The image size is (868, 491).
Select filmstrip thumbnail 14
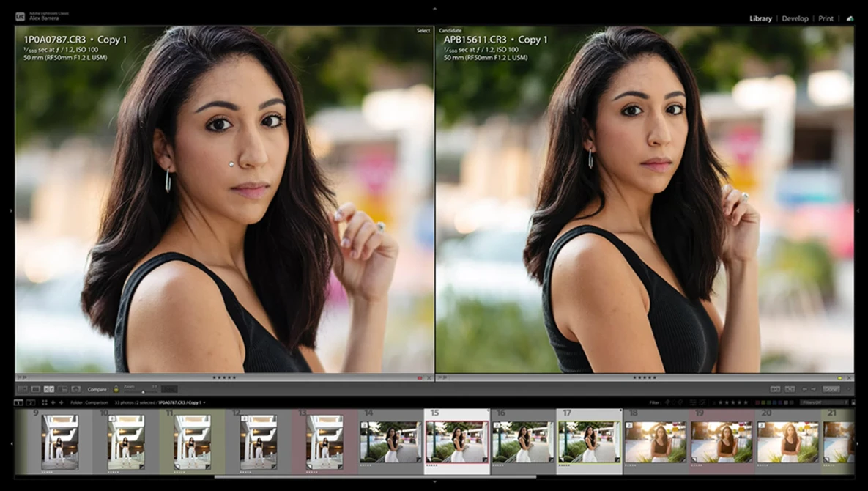(x=391, y=442)
